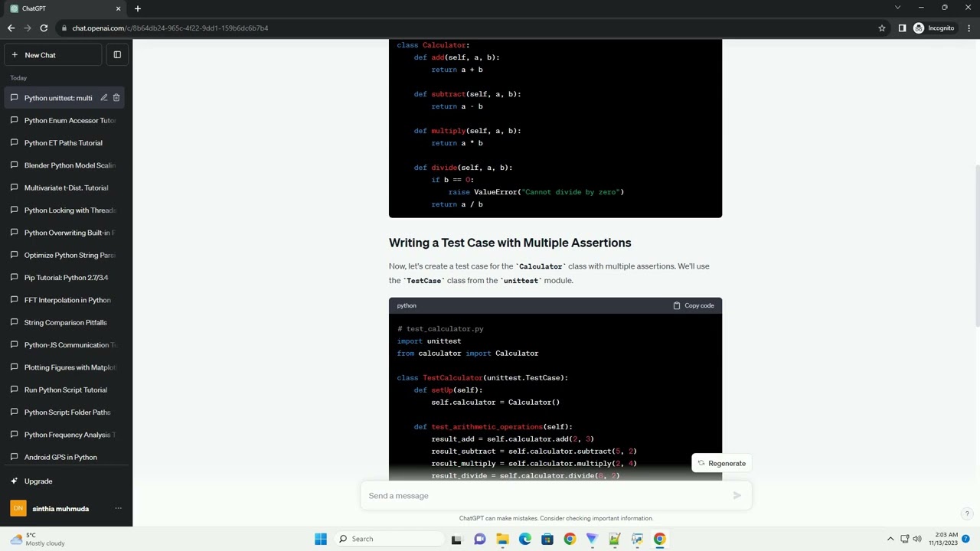Image resolution: width=980 pixels, height=551 pixels.
Task: Open Pip Tutorial: Python 2.7/3.4 chat
Action: 64,278
